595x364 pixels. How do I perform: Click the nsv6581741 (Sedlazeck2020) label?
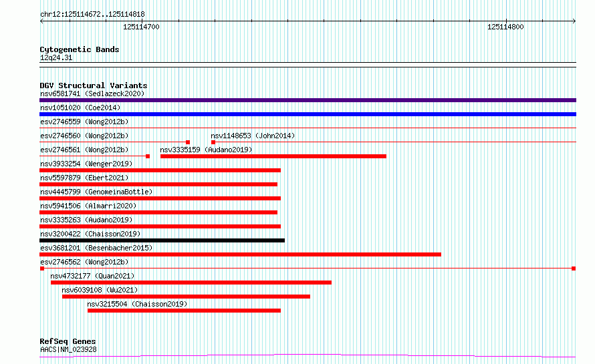(92, 94)
